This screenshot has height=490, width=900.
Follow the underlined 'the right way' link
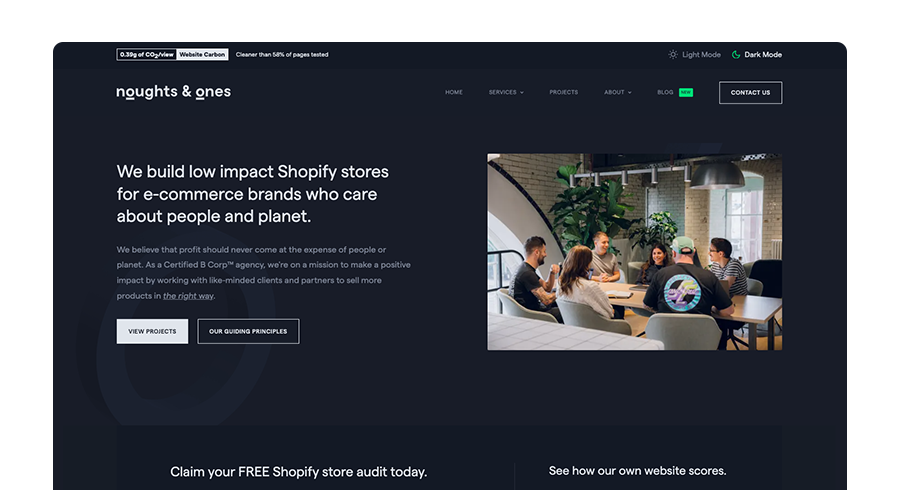click(188, 296)
